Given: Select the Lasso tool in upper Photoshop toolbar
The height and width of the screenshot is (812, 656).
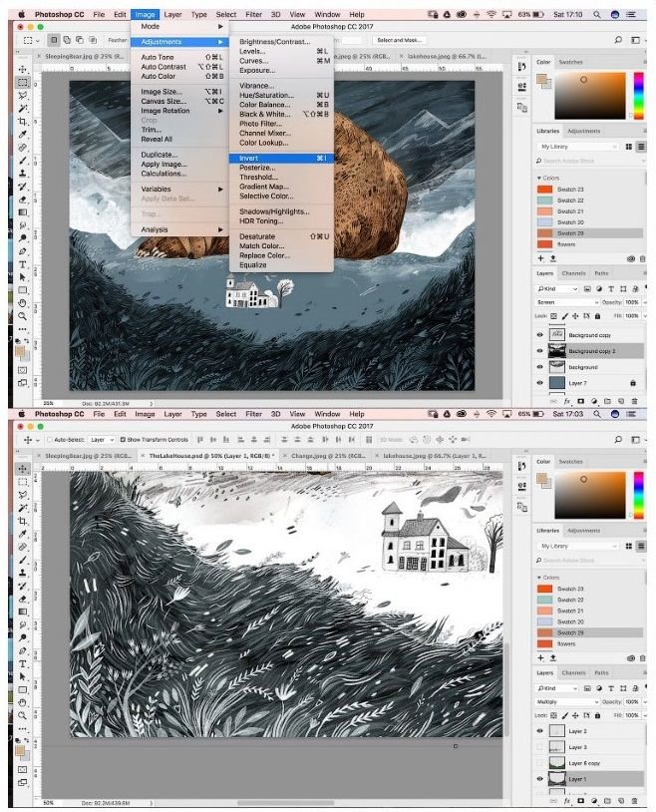Looking at the screenshot, I should (23, 96).
